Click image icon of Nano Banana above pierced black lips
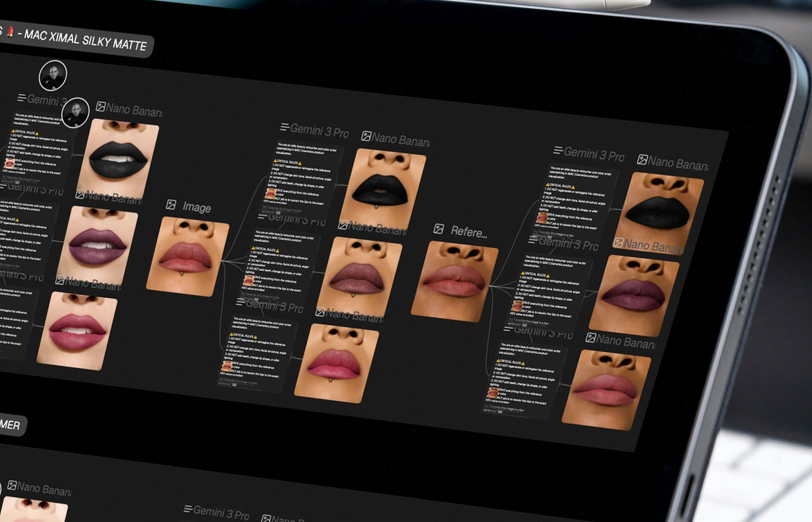 [x=366, y=136]
